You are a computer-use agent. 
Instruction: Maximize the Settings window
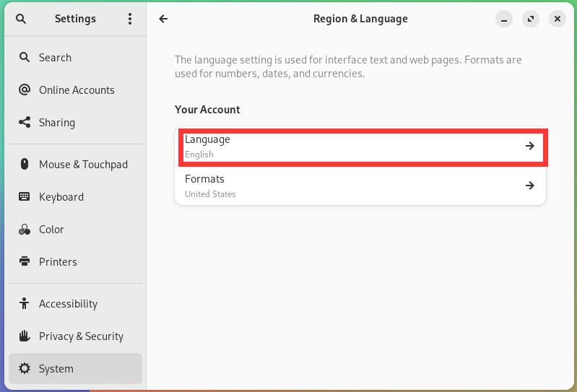tap(531, 19)
